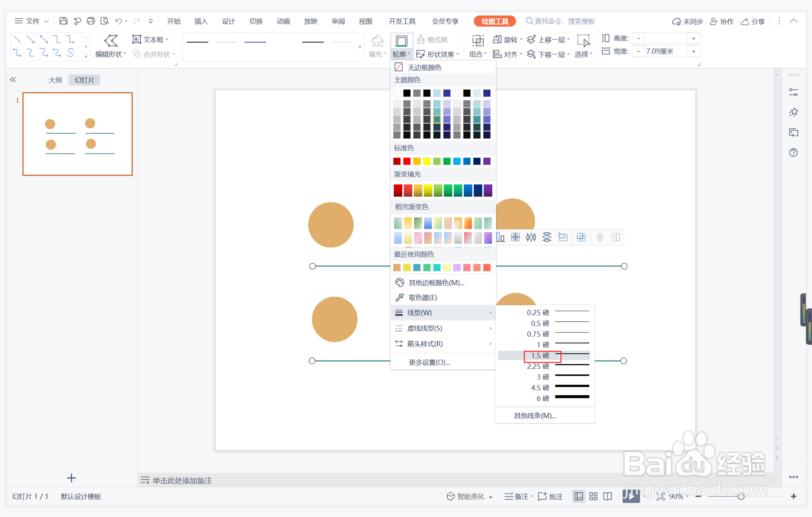Open the 箭头样式(R) submenu

[x=443, y=344]
